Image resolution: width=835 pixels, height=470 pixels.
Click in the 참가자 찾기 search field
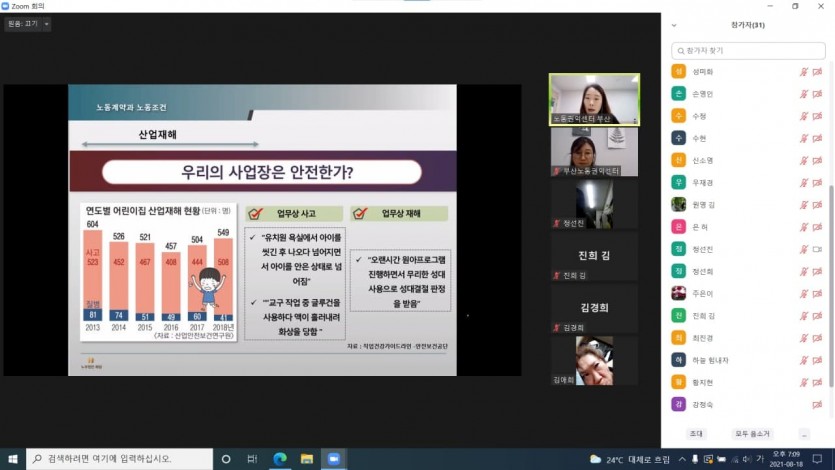pyautogui.click(x=748, y=51)
